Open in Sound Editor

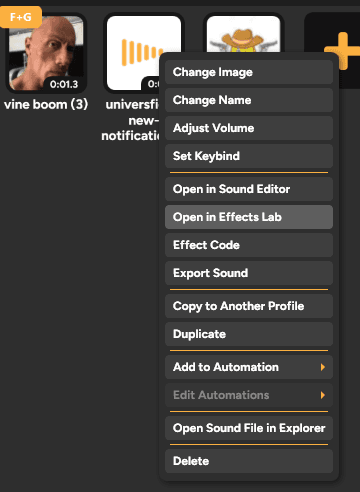(249, 189)
